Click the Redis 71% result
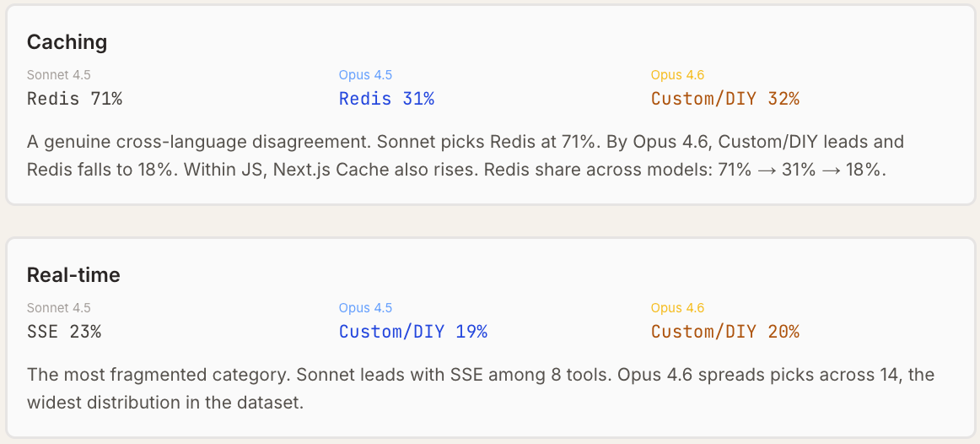The image size is (980, 444). coord(74,99)
